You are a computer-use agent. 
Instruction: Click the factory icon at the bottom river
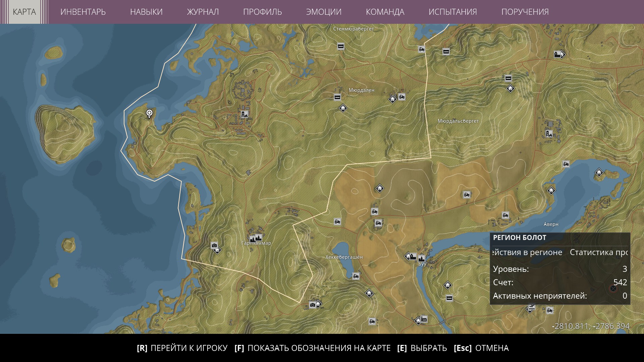(424, 319)
